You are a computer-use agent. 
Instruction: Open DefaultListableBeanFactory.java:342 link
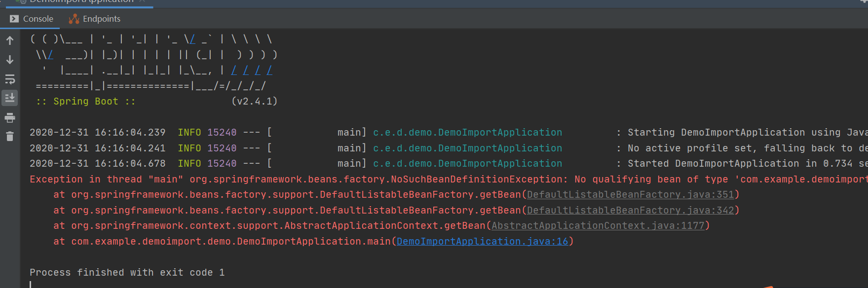pos(631,211)
